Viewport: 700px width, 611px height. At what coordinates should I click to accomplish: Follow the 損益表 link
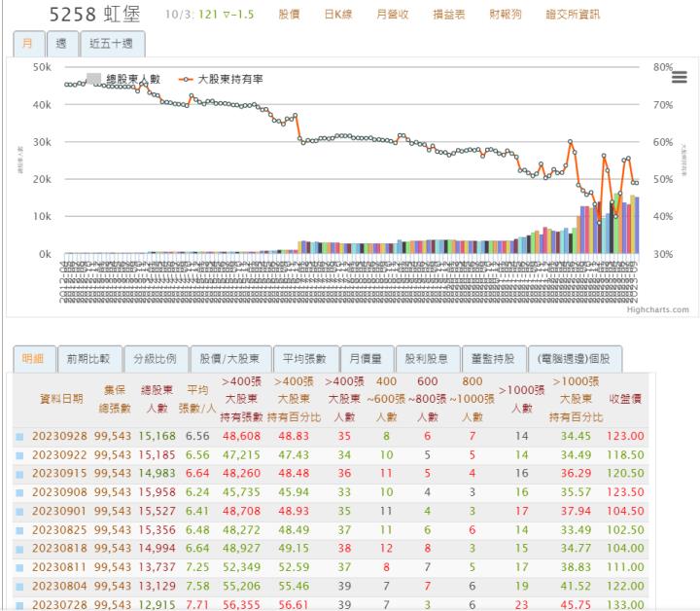449,15
